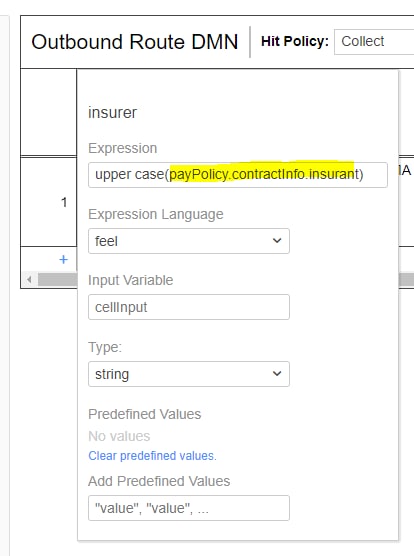Click the Hit Policy label
414x556 pixels.
[295, 41]
